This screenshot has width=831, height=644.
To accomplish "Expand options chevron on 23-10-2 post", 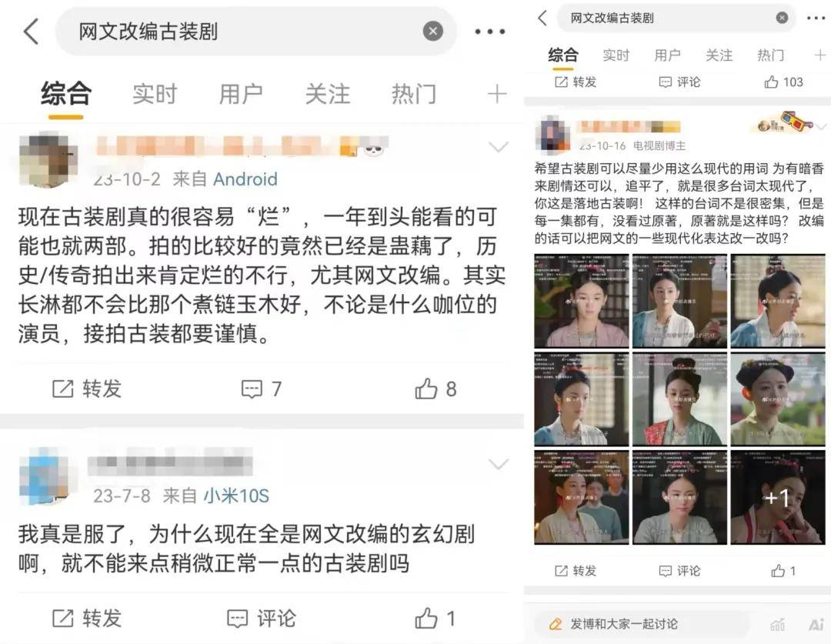I will [498, 146].
